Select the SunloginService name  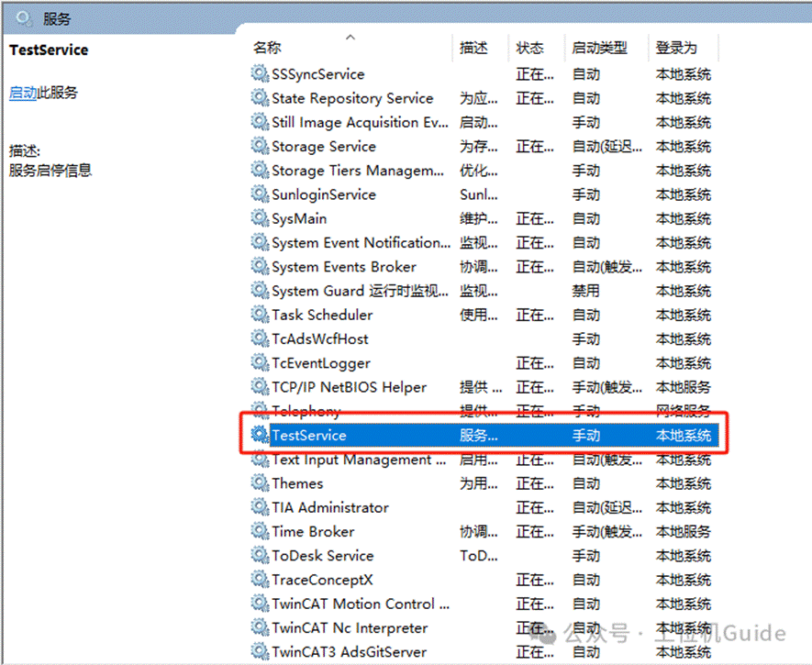(324, 194)
